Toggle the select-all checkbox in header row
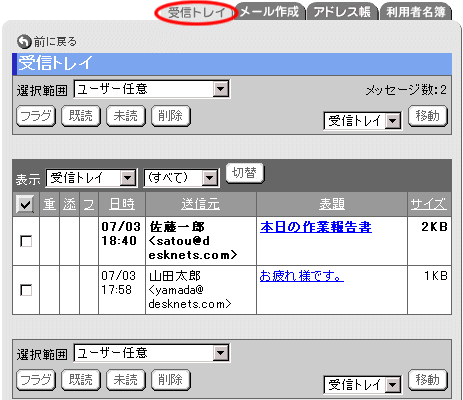 pos(25,204)
